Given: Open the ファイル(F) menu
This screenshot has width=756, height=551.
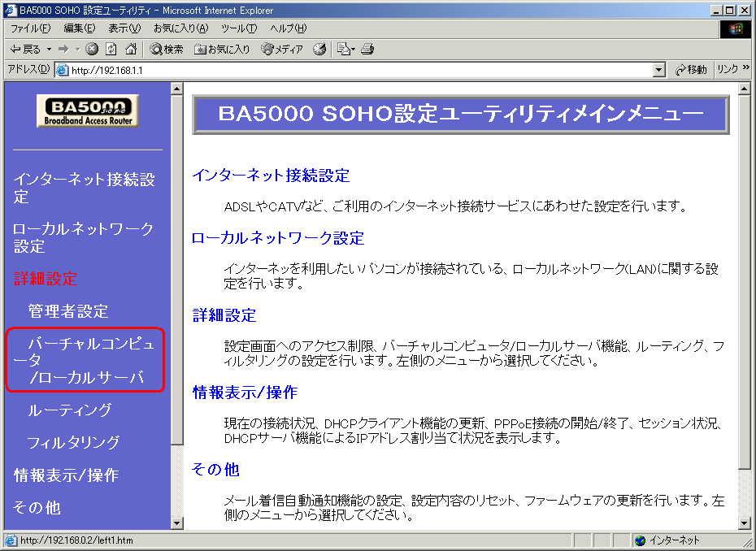Looking at the screenshot, I should pyautogui.click(x=30, y=28).
